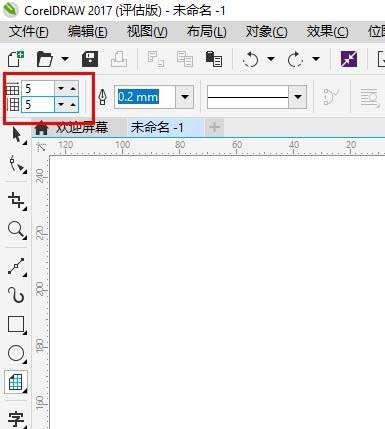
Task: Open the 视图(V) menu
Action: point(147,32)
